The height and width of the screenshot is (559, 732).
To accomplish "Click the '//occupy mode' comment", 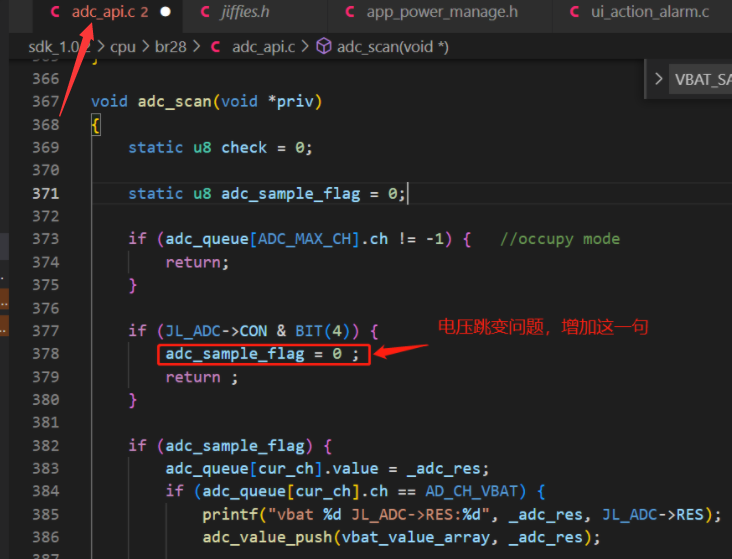I will click(560, 239).
